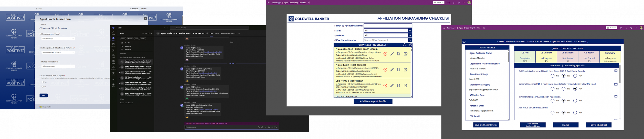The height and width of the screenshot is (139, 644).
Task: Click the Agent Profile panel scrollbar
Action: (x=508, y=57)
